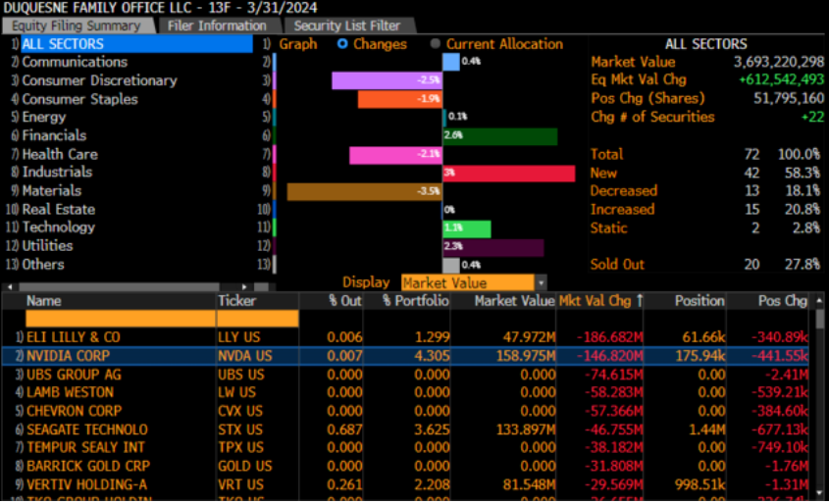Click Eq Mkt Val Chg +612,542,493 value
The width and height of the screenshot is (829, 504).
click(x=781, y=79)
